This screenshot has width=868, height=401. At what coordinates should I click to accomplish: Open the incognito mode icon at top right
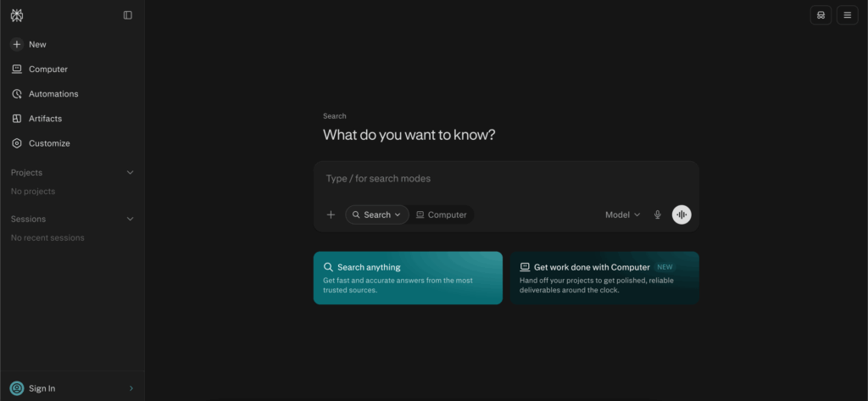click(821, 15)
